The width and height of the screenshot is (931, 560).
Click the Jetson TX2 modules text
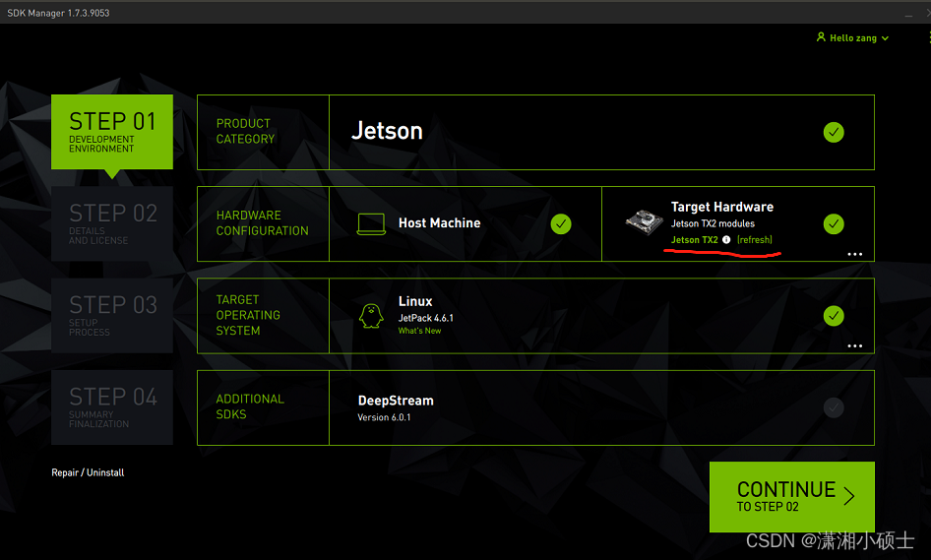tap(713, 223)
